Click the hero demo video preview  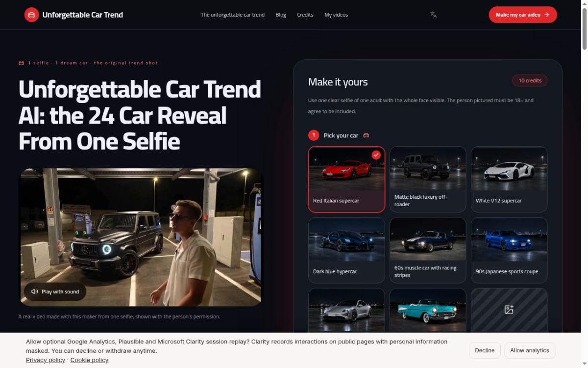click(141, 237)
